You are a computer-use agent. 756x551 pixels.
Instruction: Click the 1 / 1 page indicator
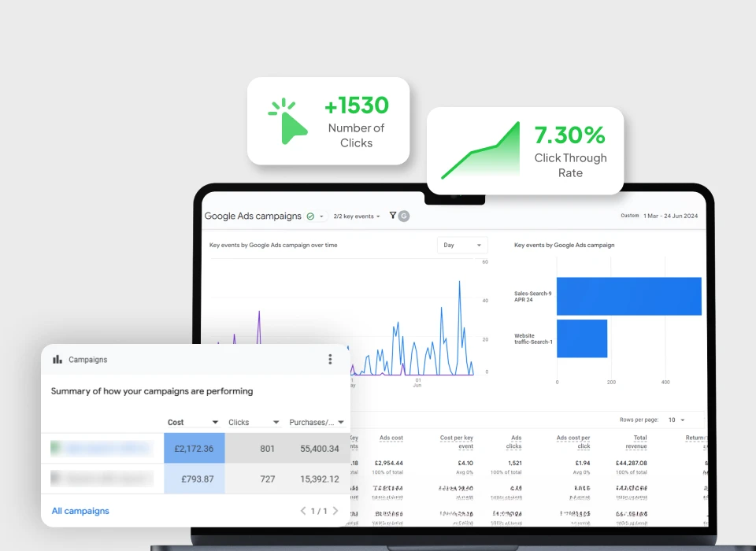[x=319, y=511]
